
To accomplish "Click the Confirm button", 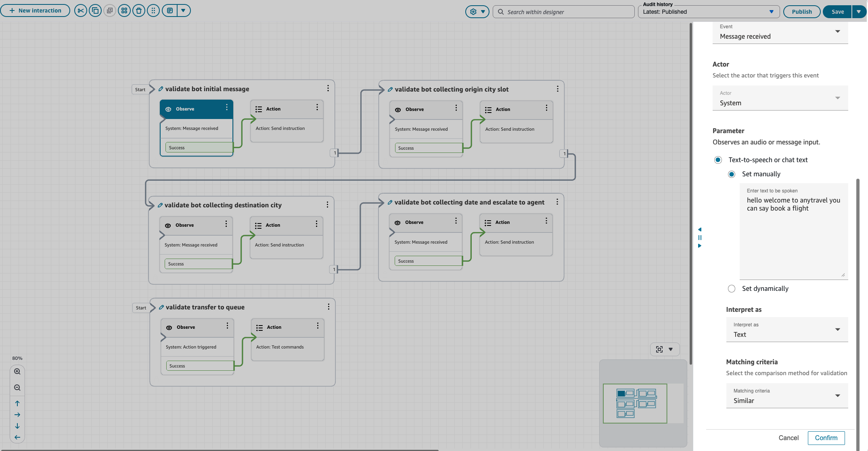I will (x=826, y=438).
